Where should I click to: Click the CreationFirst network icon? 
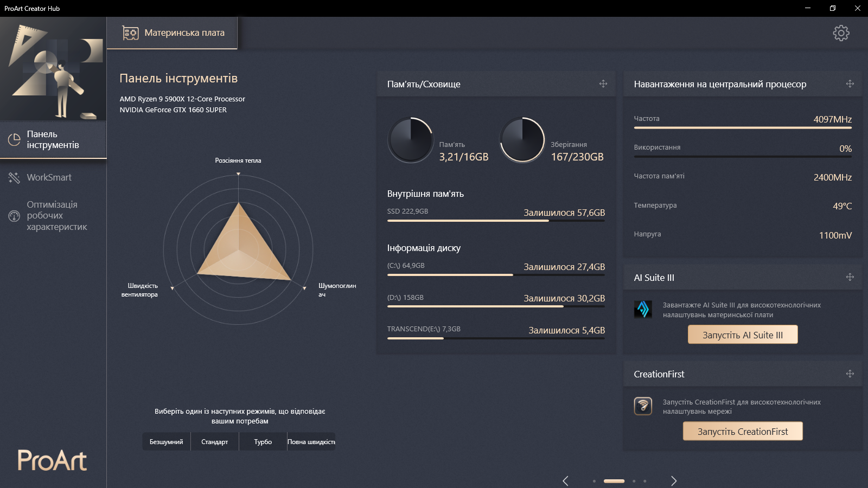click(643, 407)
